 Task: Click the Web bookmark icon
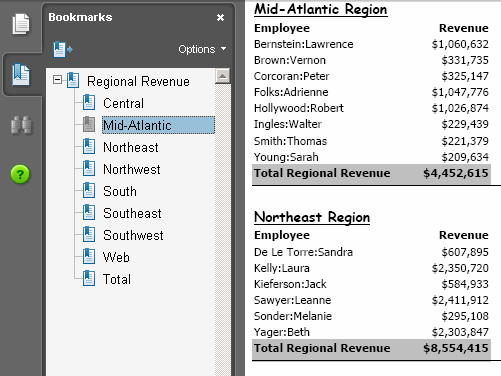pos(89,256)
